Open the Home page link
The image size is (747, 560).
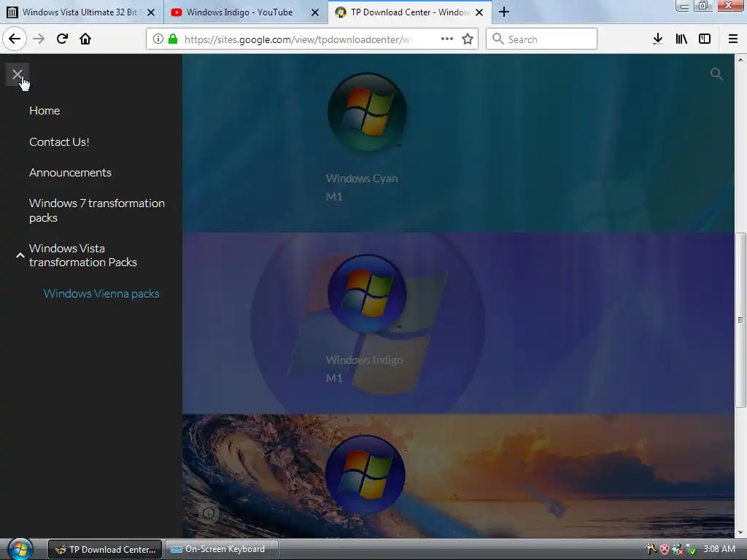44,111
